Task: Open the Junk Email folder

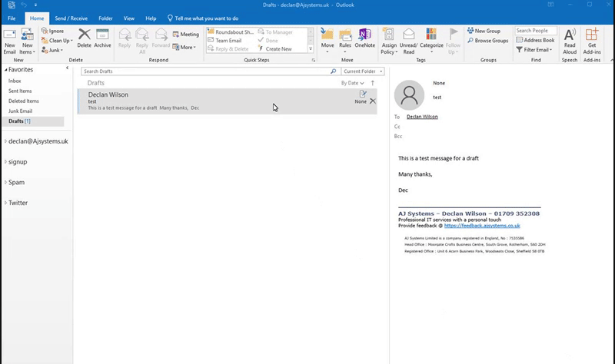Action: [21, 111]
